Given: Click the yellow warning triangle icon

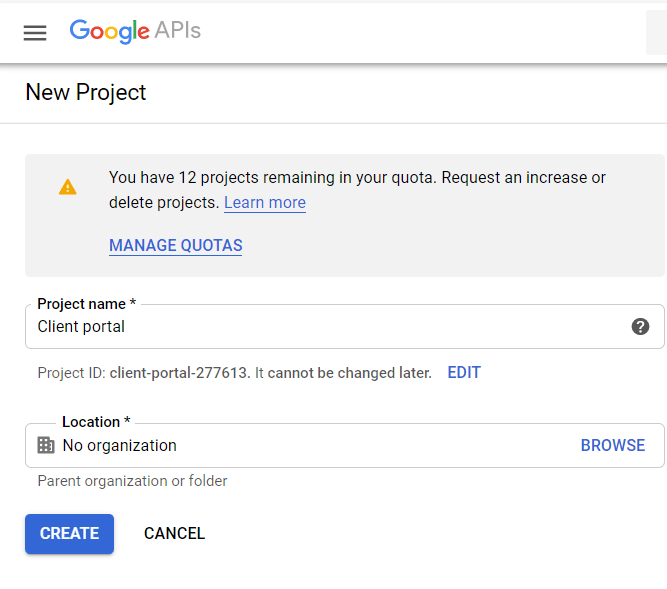Looking at the screenshot, I should [68, 187].
